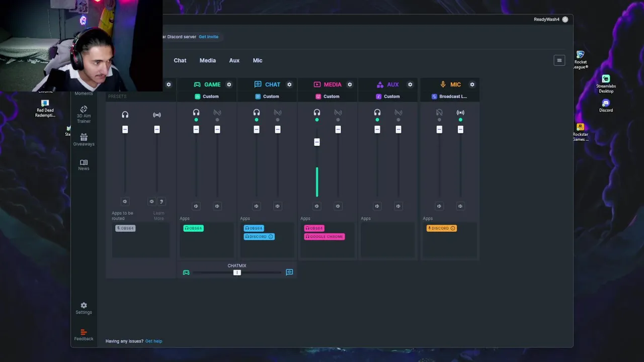Mute the MIC stream channel
The width and height of the screenshot is (644, 362).
click(x=460, y=206)
